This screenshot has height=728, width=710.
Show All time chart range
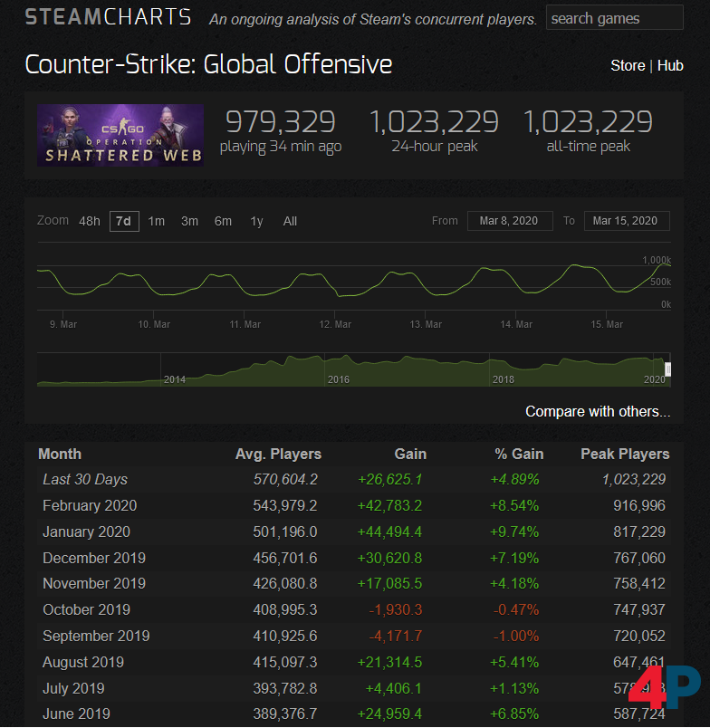290,221
